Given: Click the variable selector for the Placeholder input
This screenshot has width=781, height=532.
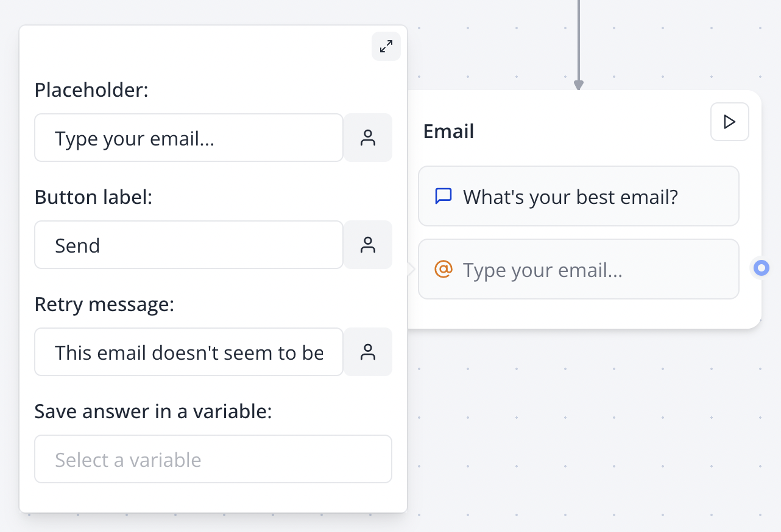Looking at the screenshot, I should 368,138.
